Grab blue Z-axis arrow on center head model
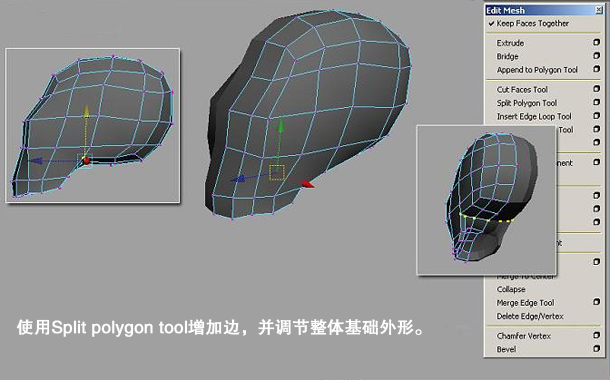The height and width of the screenshot is (380, 610). click(238, 179)
